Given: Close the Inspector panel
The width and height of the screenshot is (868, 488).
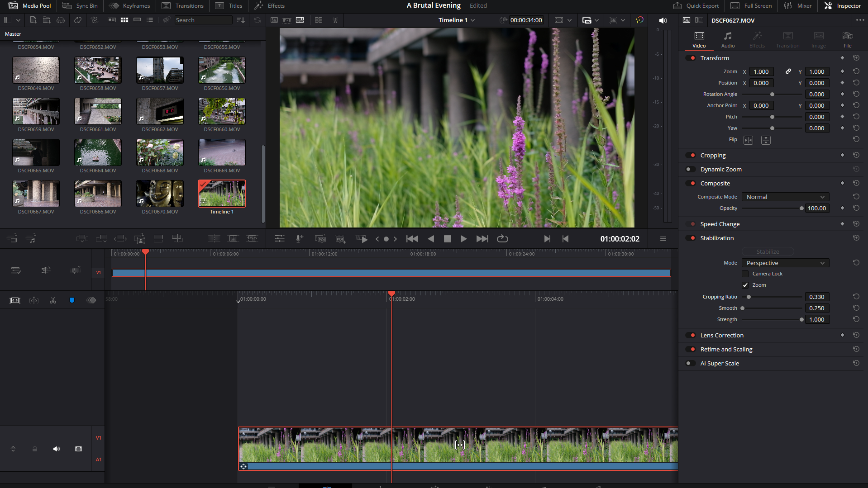Looking at the screenshot, I should coord(842,6).
